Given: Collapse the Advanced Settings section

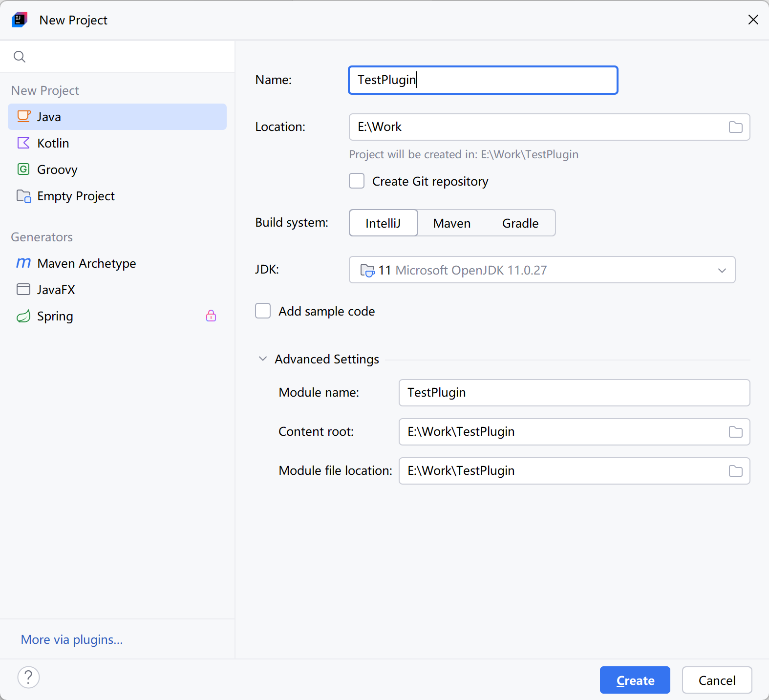Looking at the screenshot, I should point(263,359).
